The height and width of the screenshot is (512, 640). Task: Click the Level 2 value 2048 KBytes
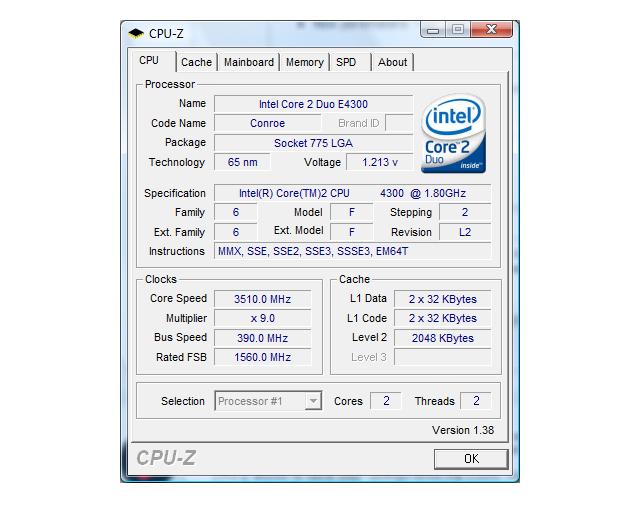click(x=442, y=338)
